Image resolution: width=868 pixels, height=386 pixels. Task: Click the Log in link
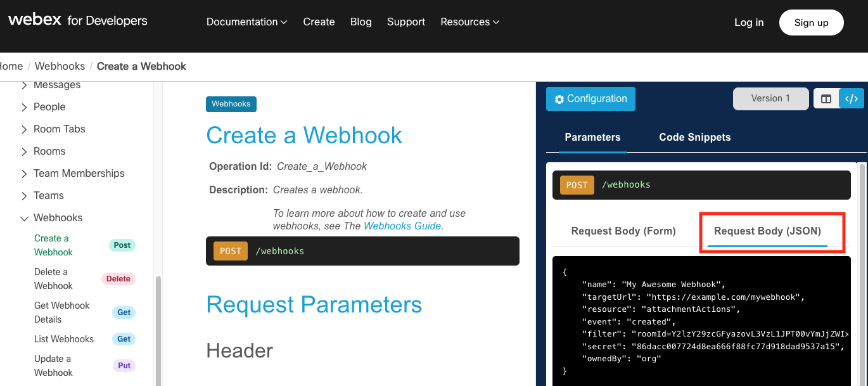pos(749,23)
